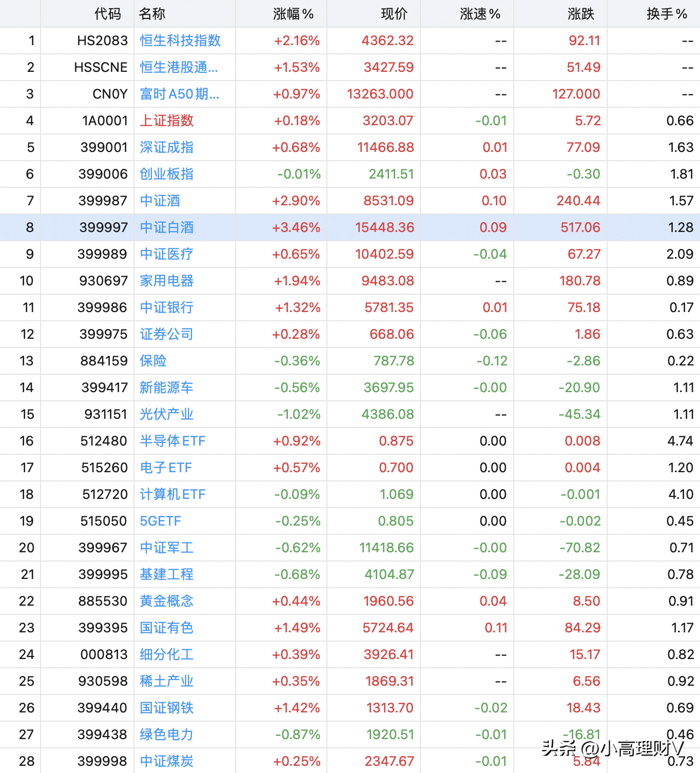Open 创业板指 index details
700x773 pixels.
[167, 174]
